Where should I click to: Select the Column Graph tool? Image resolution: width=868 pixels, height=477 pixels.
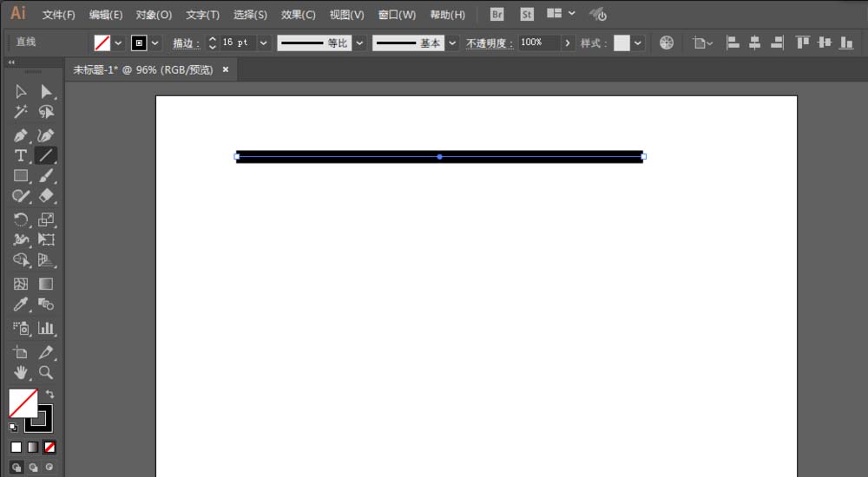pyautogui.click(x=46, y=328)
